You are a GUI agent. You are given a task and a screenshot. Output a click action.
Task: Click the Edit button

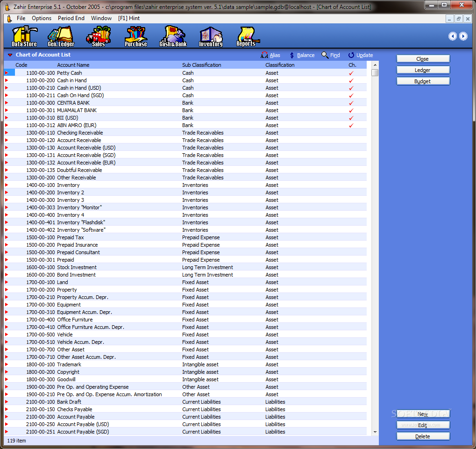(423, 425)
